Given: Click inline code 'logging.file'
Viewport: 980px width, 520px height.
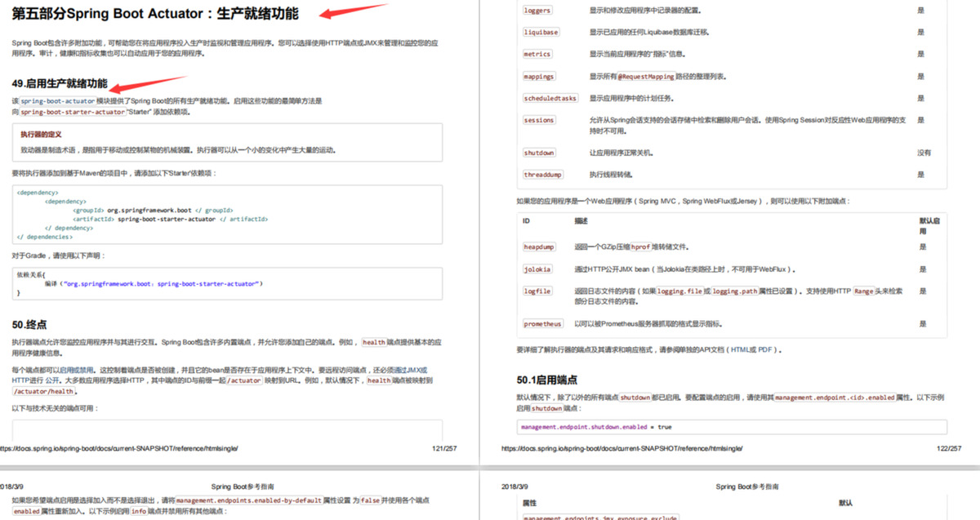Looking at the screenshot, I should [x=680, y=291].
